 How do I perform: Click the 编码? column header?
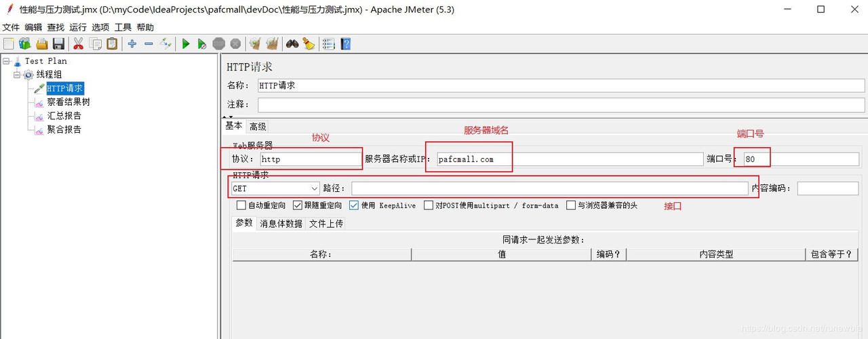coord(609,254)
